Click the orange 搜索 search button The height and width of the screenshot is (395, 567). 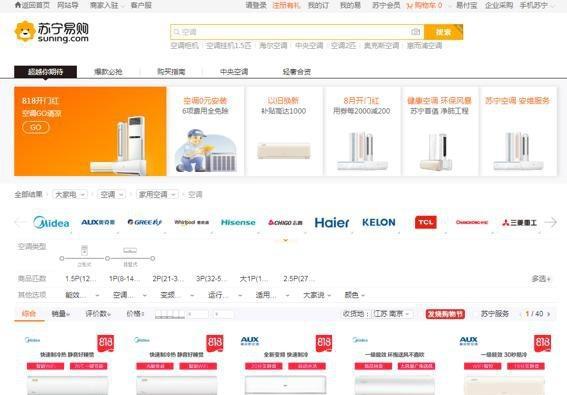point(443,32)
